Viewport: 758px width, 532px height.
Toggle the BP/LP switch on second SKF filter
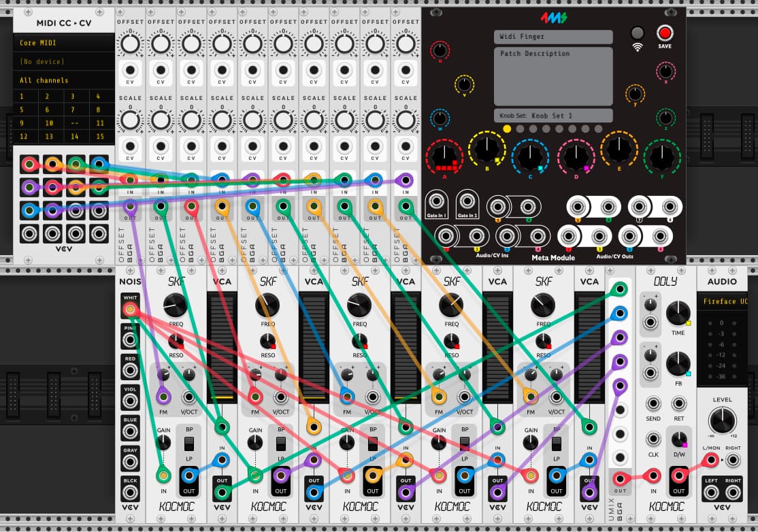tap(281, 443)
